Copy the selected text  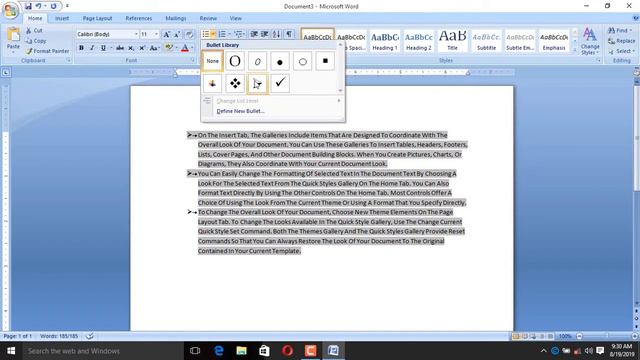coord(36,41)
